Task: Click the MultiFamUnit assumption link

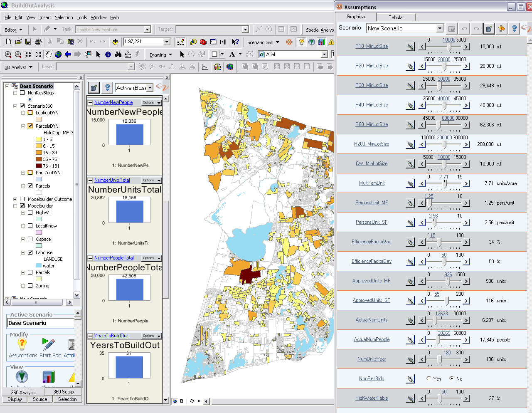Action: click(372, 183)
